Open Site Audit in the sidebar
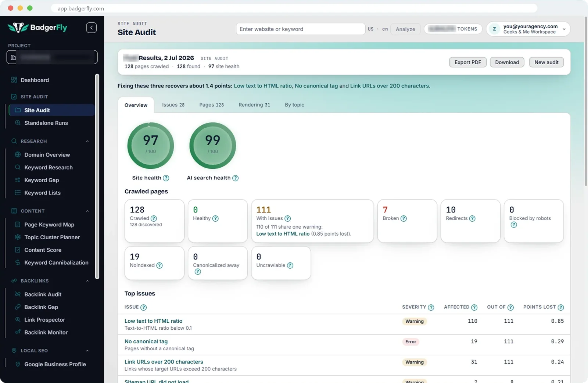Viewport: 588px width, 383px height. [51, 110]
